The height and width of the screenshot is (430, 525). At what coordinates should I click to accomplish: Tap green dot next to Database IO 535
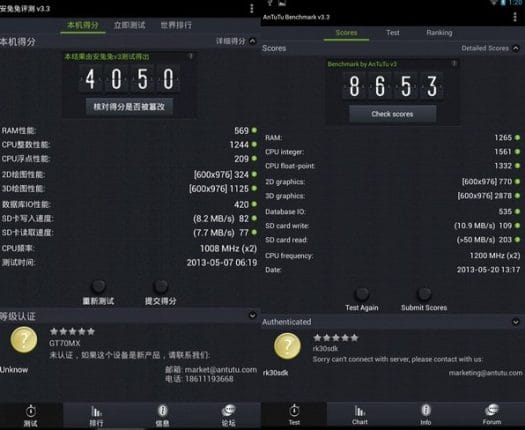517,211
